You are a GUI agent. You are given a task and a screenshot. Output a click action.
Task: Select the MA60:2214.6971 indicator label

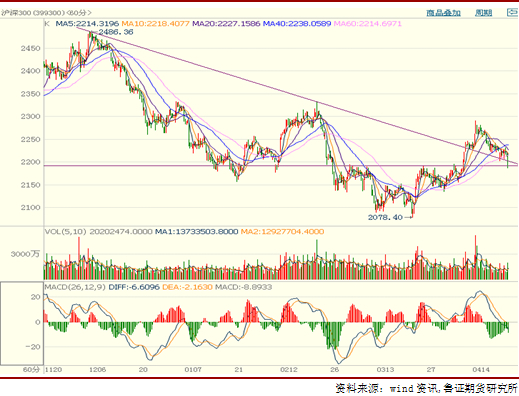tap(368, 24)
